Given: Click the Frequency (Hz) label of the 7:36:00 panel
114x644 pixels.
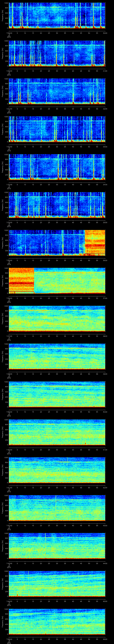Looking at the screenshot, I should [x=3, y=280].
